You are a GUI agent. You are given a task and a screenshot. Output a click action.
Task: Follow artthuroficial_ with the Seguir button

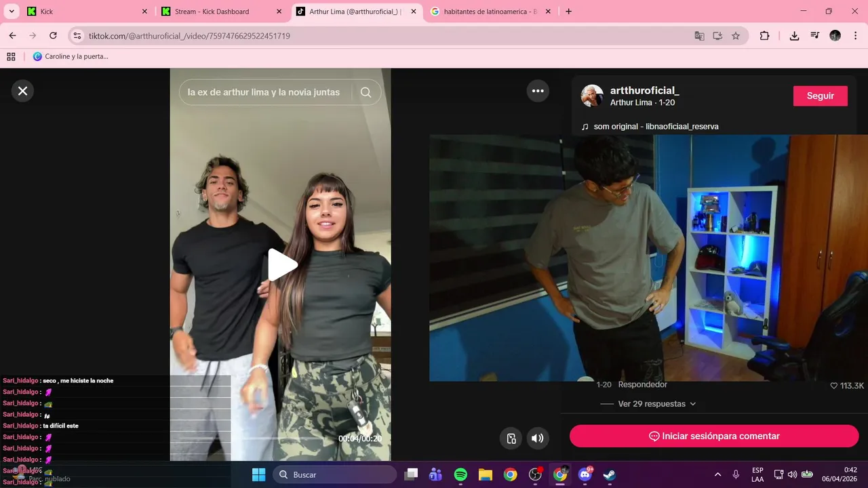(820, 96)
